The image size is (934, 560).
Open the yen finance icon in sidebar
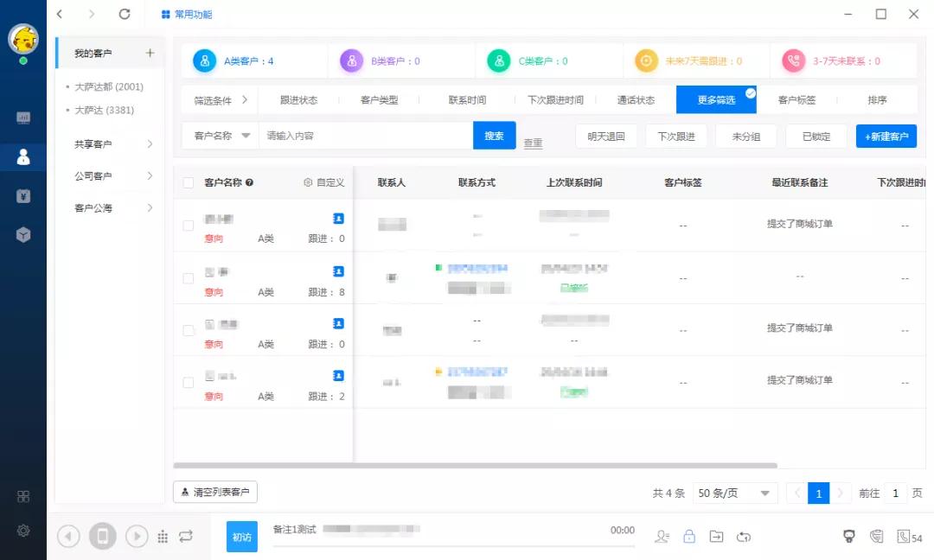[x=23, y=196]
